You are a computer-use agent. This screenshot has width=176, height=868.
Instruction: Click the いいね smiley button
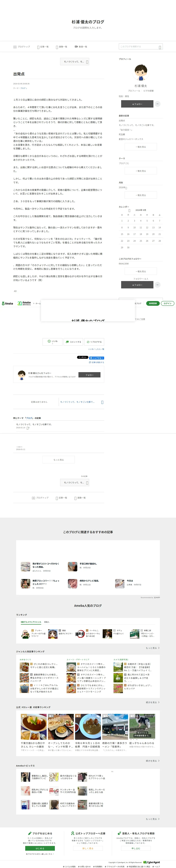tap(53, 342)
